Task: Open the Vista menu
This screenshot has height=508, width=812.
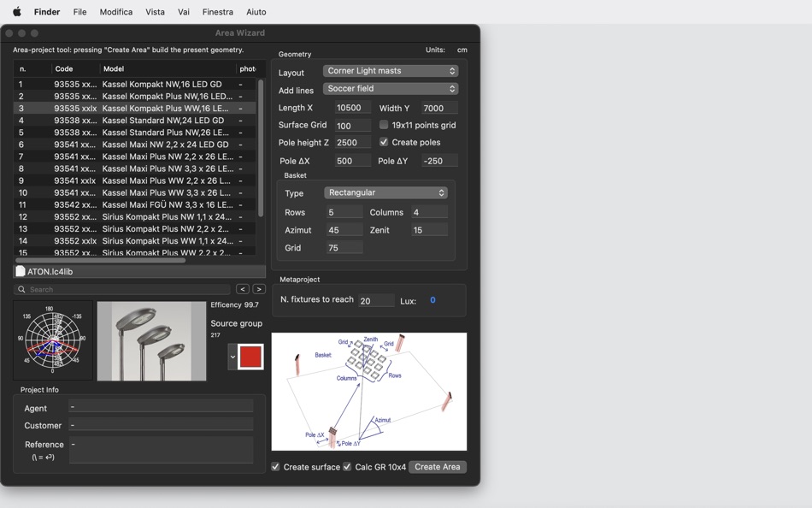Action: click(x=155, y=11)
